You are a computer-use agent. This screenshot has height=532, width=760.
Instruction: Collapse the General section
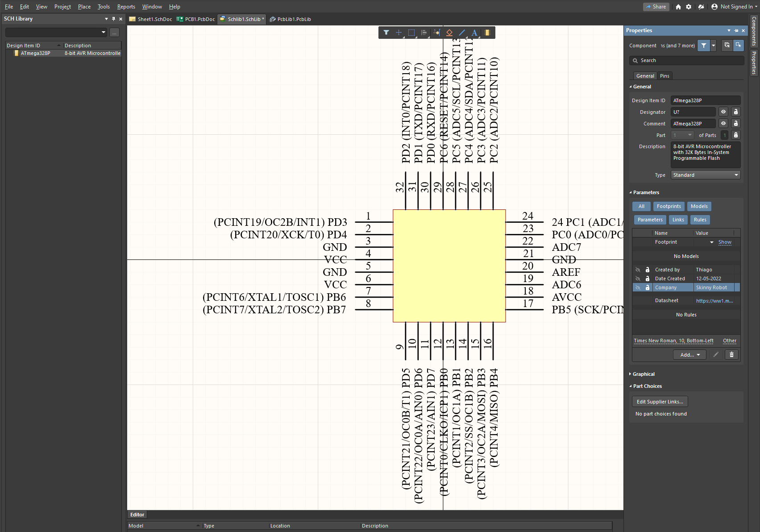(631, 87)
